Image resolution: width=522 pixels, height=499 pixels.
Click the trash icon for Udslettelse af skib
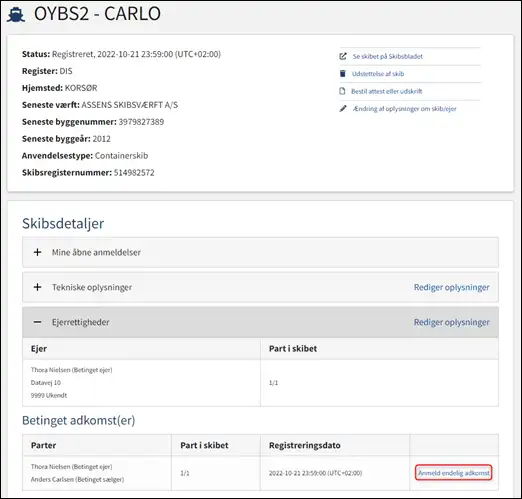(342, 74)
